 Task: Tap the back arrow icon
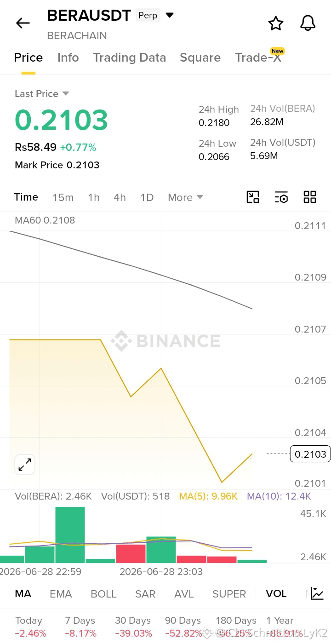tap(23, 23)
